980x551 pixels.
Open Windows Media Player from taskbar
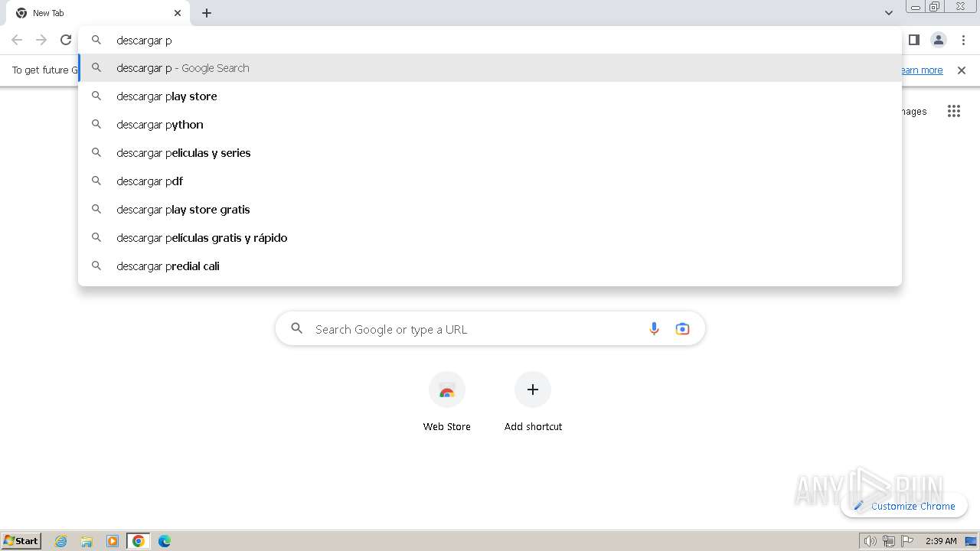point(113,541)
